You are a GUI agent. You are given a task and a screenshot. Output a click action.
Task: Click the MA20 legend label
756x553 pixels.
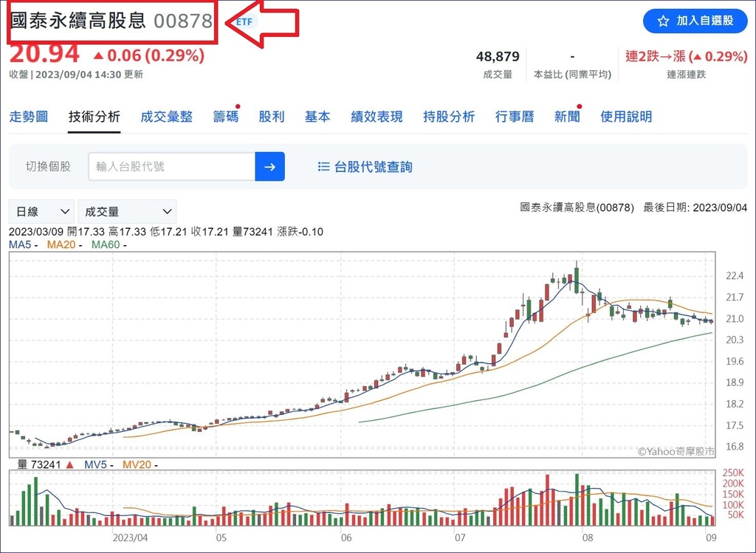61,244
